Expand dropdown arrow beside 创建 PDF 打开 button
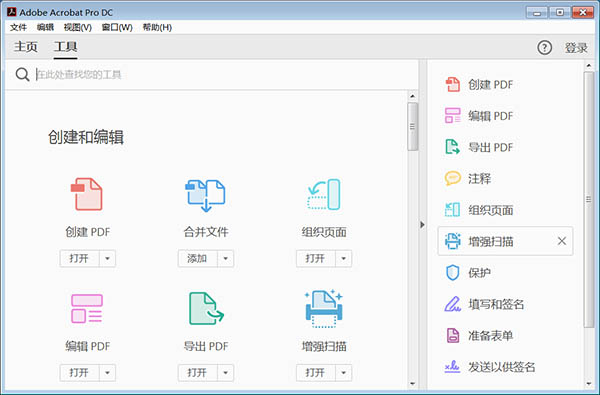This screenshot has width=600, height=395. (108, 258)
